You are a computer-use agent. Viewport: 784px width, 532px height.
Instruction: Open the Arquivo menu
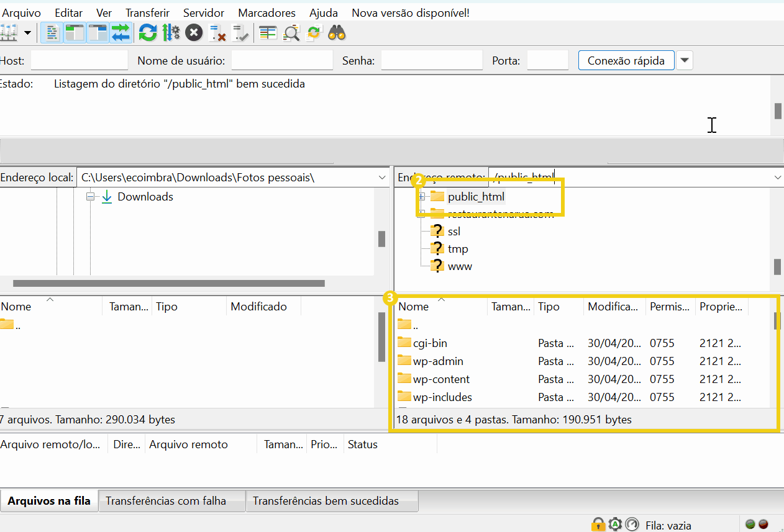pos(22,12)
